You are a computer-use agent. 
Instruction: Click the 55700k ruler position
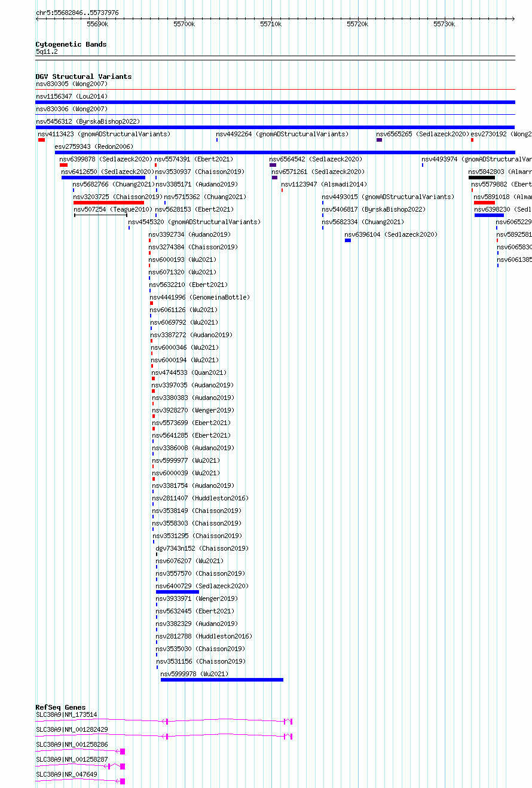pyautogui.click(x=184, y=24)
